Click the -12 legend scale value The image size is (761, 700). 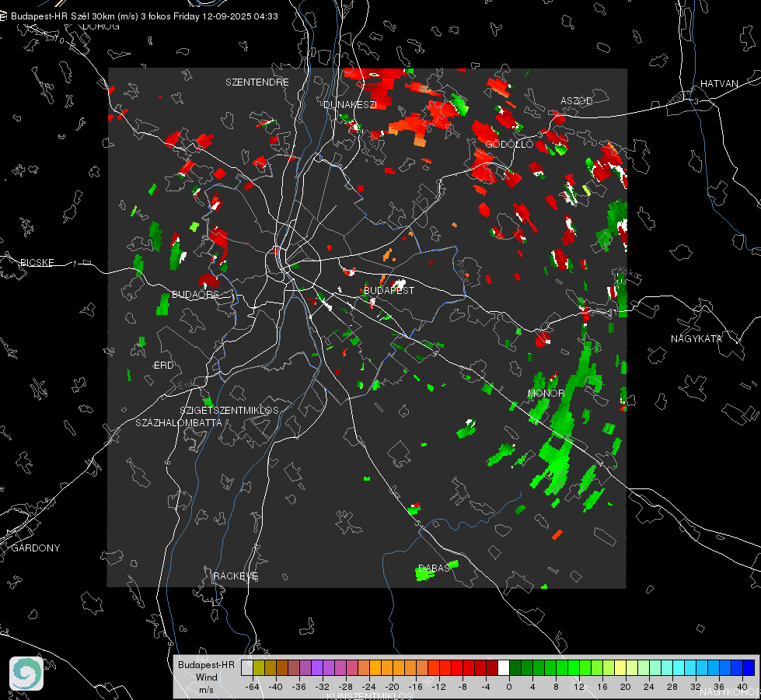click(438, 687)
